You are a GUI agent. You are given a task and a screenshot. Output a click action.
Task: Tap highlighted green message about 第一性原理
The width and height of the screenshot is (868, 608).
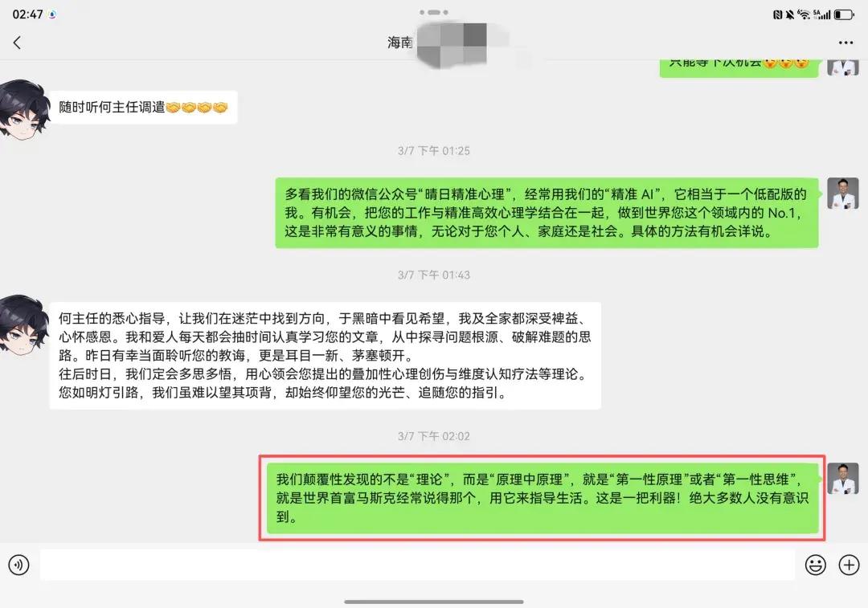[542, 499]
